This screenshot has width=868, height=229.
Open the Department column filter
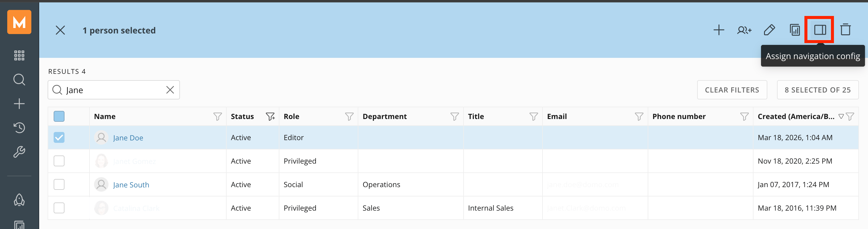tap(454, 117)
